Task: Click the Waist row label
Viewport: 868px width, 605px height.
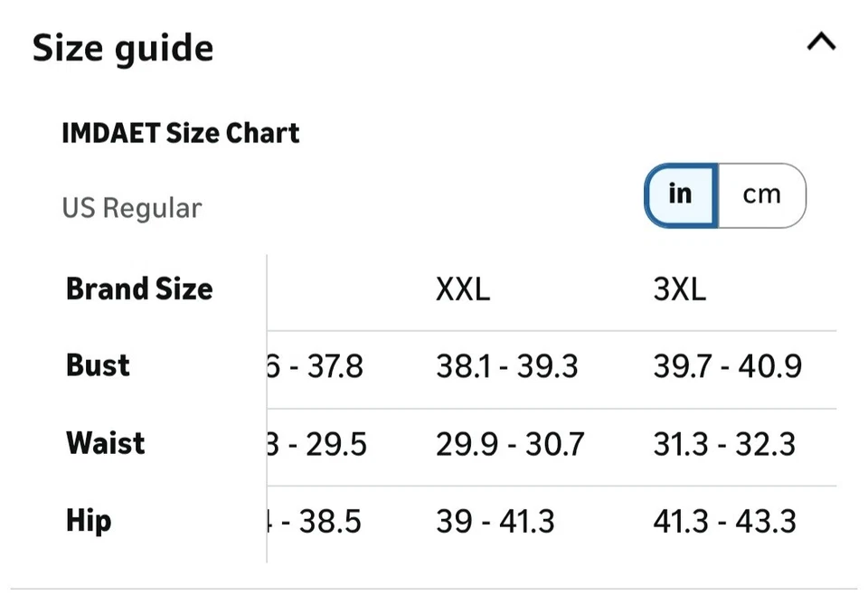Action: tap(105, 444)
